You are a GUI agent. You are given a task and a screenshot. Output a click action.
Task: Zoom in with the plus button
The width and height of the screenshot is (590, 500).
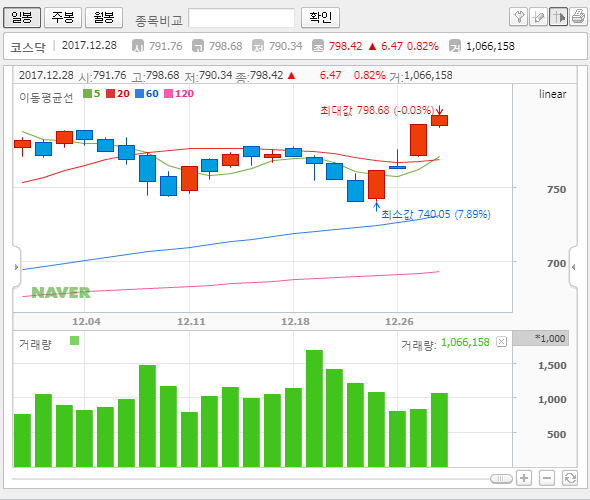click(x=524, y=478)
